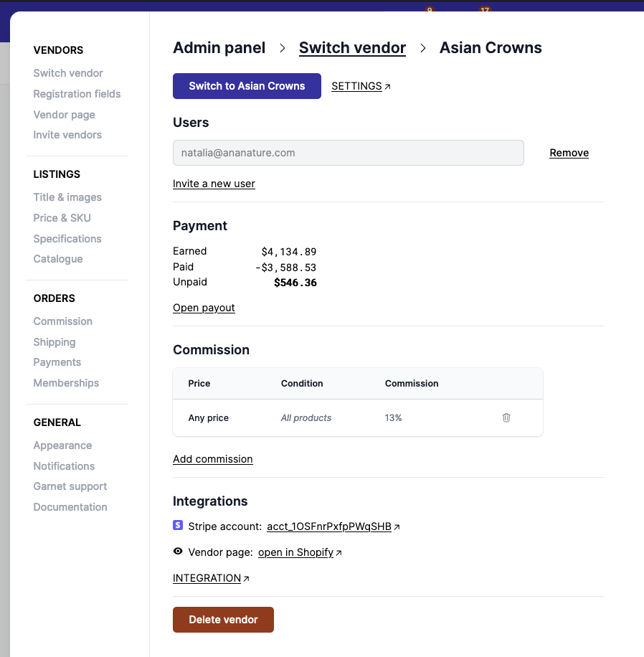
Task: Click the Stripe logo icon
Action: 178,526
